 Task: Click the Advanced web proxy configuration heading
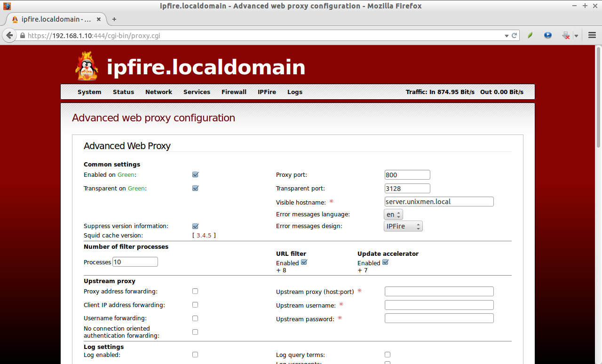[153, 118]
